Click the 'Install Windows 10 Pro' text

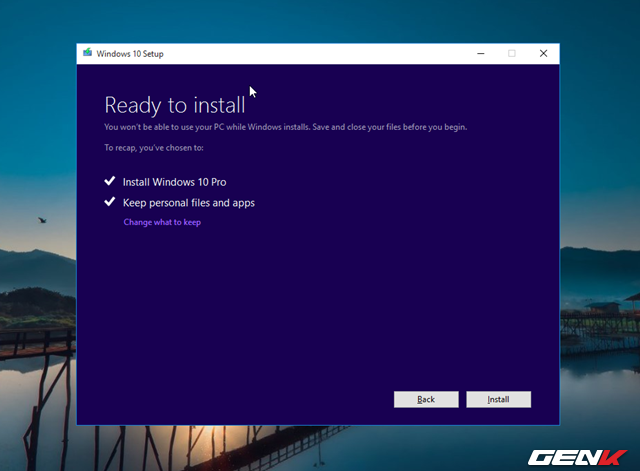175,182
